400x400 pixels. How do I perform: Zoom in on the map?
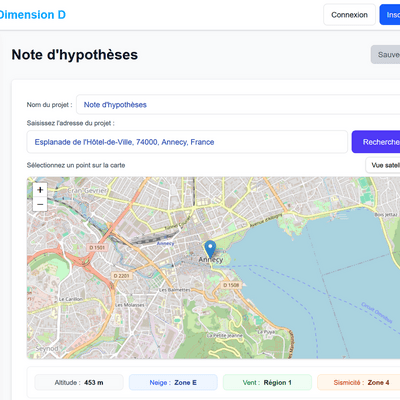pyautogui.click(x=40, y=190)
